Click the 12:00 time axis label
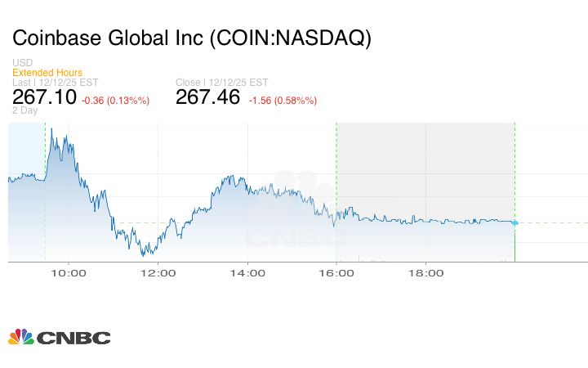 point(158,273)
